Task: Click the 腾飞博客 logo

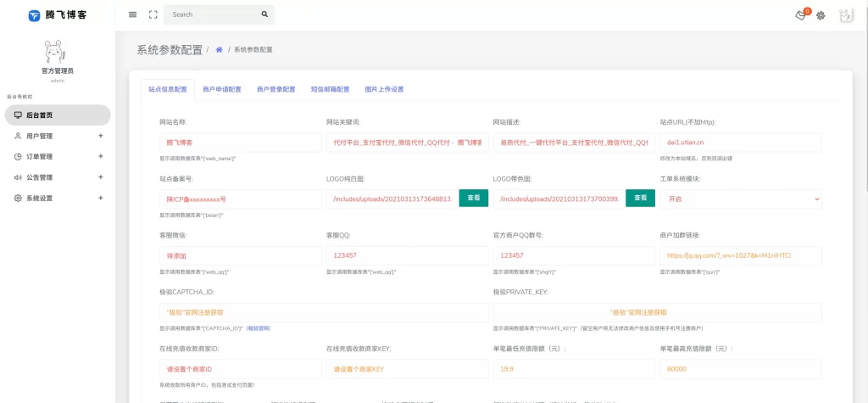Action: coord(58,15)
